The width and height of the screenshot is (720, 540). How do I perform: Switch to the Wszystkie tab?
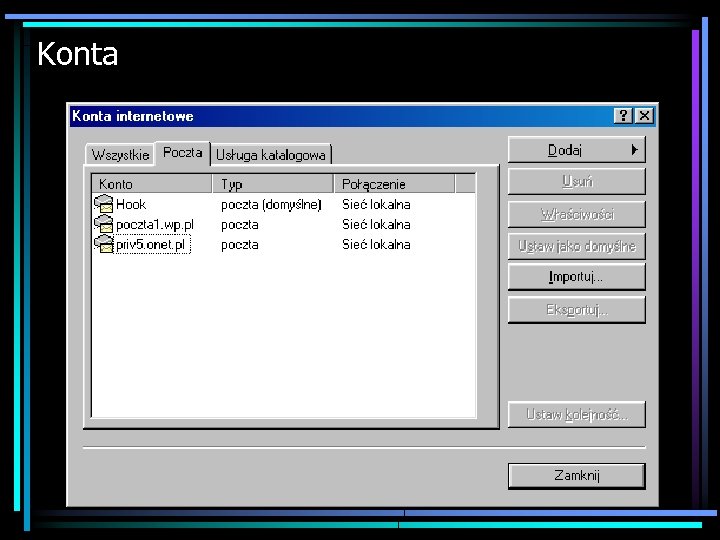pyautogui.click(x=120, y=155)
